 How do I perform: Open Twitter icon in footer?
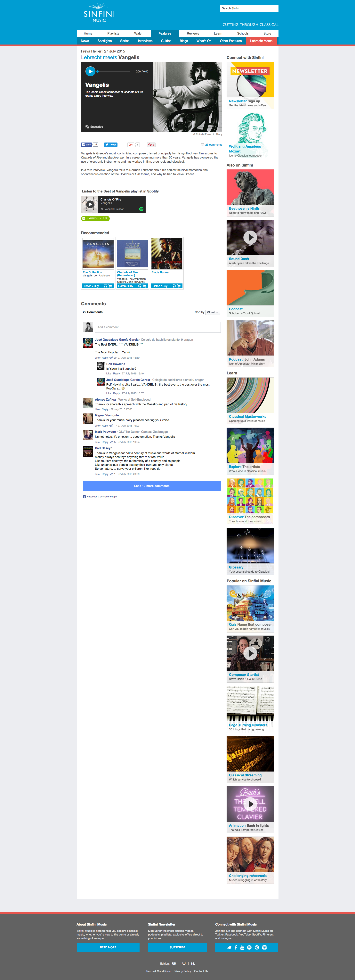(x=230, y=947)
